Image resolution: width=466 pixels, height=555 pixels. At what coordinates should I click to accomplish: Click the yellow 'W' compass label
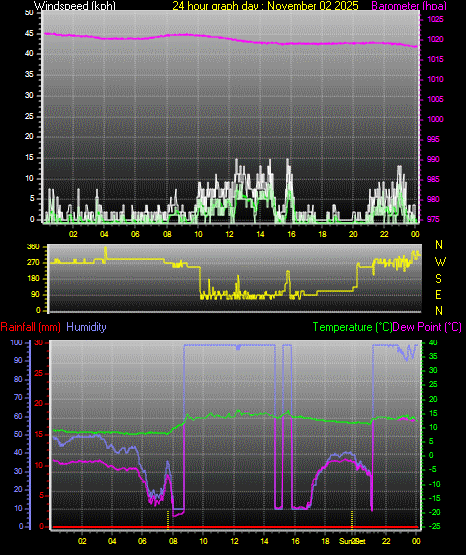[440, 262]
